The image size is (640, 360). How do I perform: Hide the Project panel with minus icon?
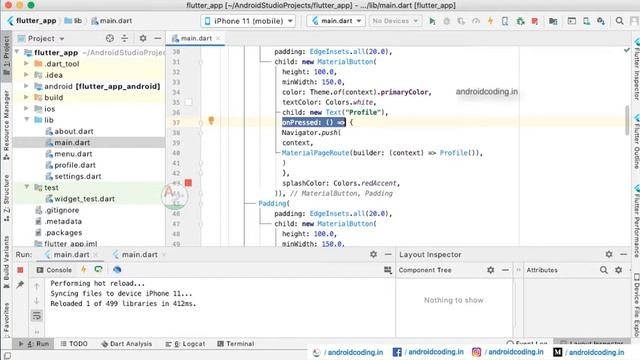click(158, 38)
